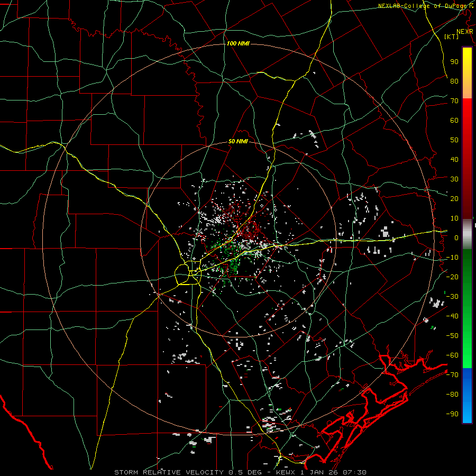Select the -30 value on velocity scale

(x=452, y=297)
